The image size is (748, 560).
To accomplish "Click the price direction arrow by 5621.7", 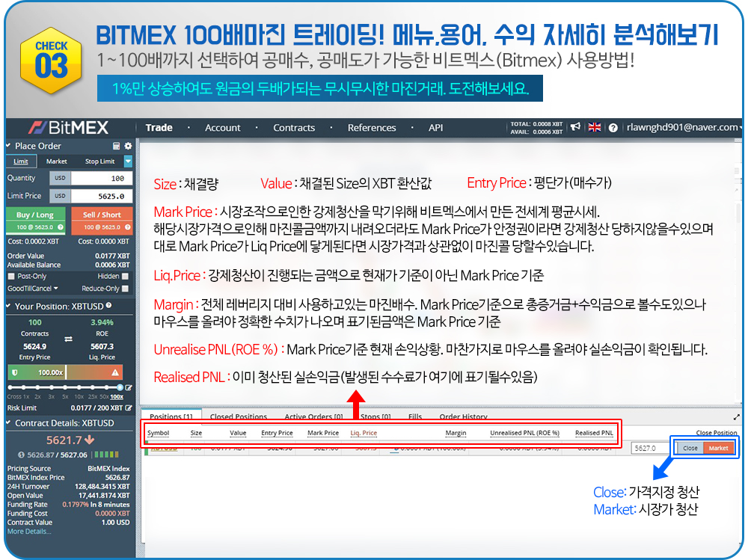I will 90,440.
